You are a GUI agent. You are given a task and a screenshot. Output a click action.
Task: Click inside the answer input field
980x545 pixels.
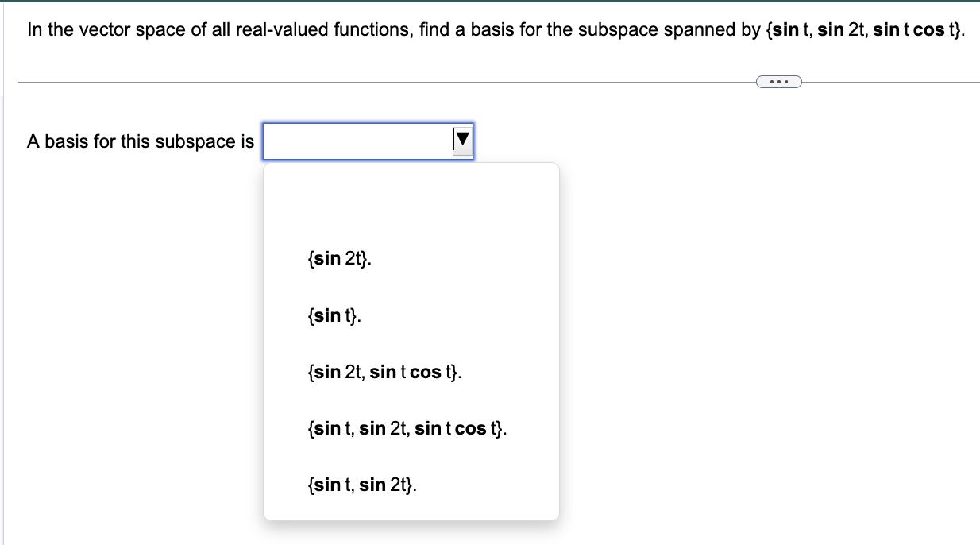click(357, 140)
